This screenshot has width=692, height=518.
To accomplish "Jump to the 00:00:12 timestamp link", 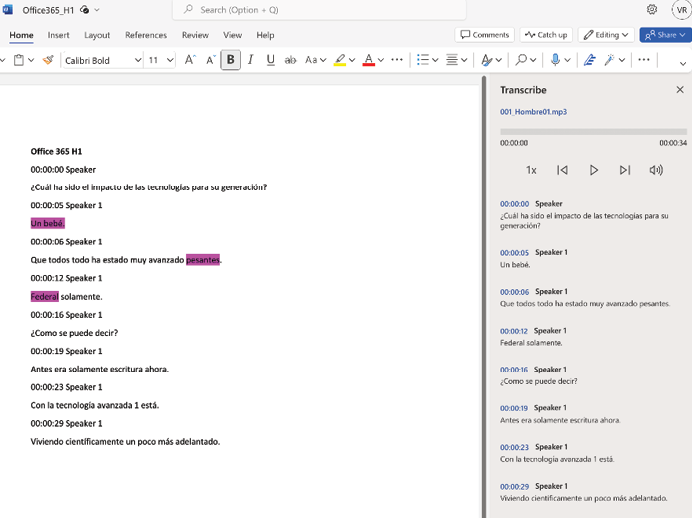I will click(514, 331).
